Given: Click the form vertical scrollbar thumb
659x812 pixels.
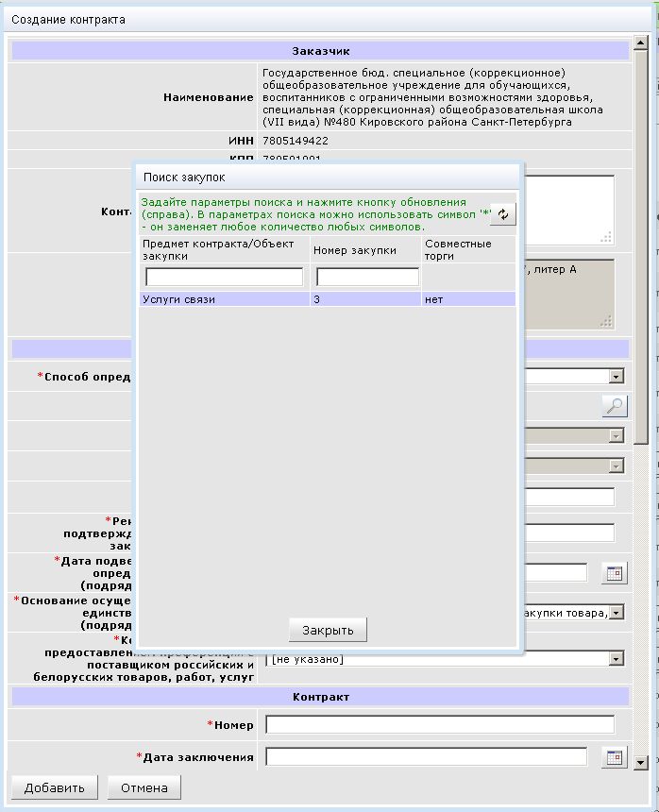Looking at the screenshot, I should (x=641, y=246).
